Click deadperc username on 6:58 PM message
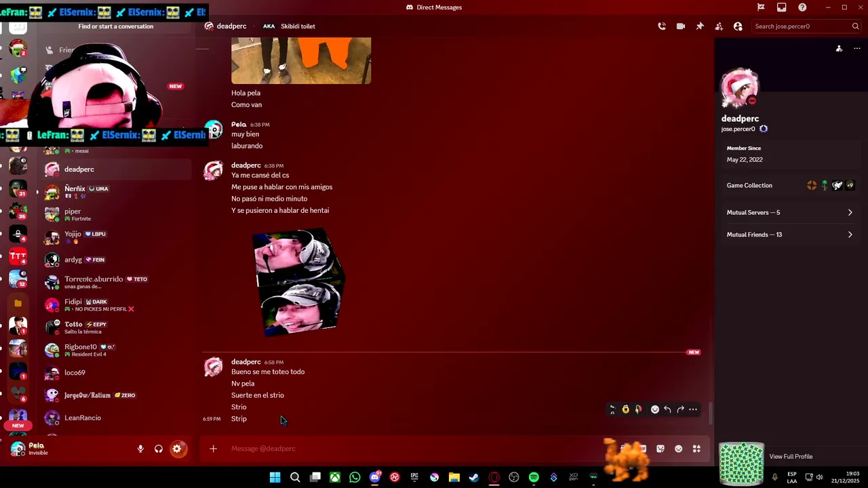 pyautogui.click(x=245, y=362)
